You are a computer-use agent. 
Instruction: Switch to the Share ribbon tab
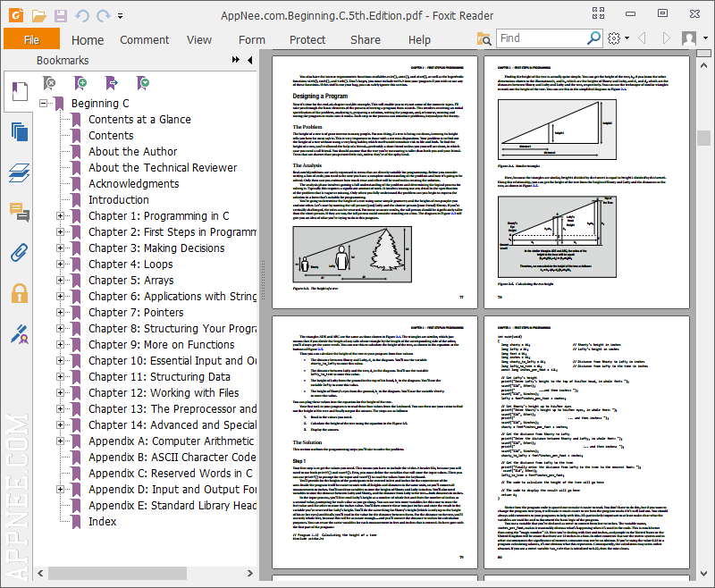[x=366, y=40]
